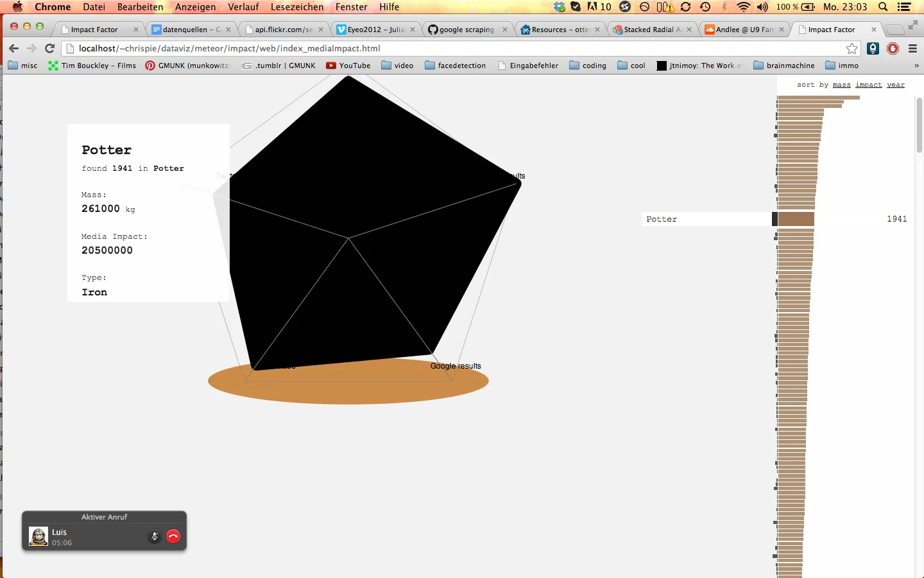Screen dimensions: 924x578
Task: Open Spotlight search in the menu bar
Action: point(883,7)
